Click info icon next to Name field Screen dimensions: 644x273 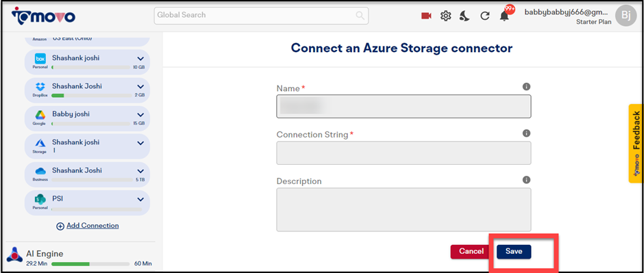click(527, 86)
